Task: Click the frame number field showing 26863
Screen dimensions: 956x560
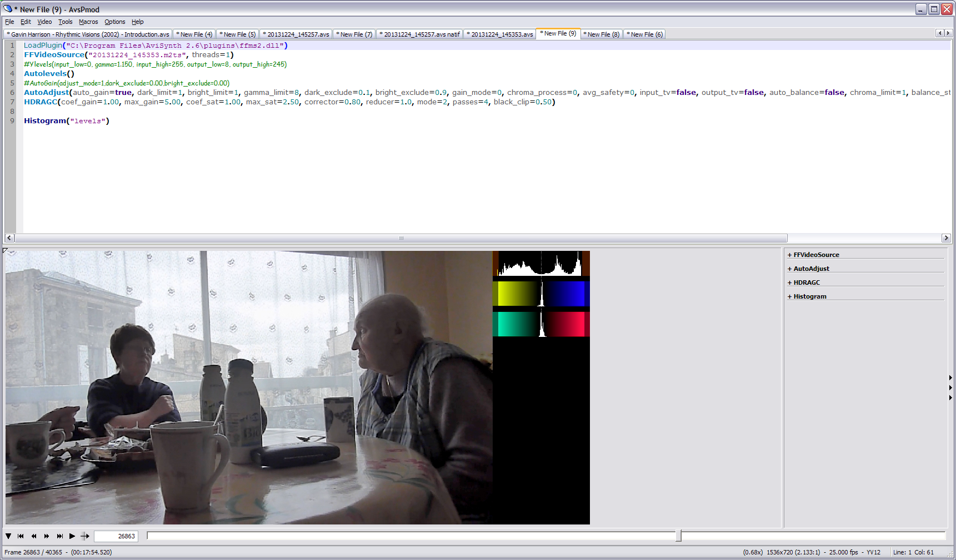Action: (x=116, y=536)
